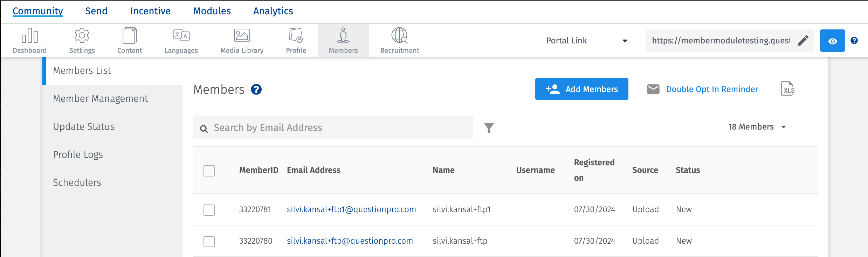Check the box for member 33220780

pos(209,242)
